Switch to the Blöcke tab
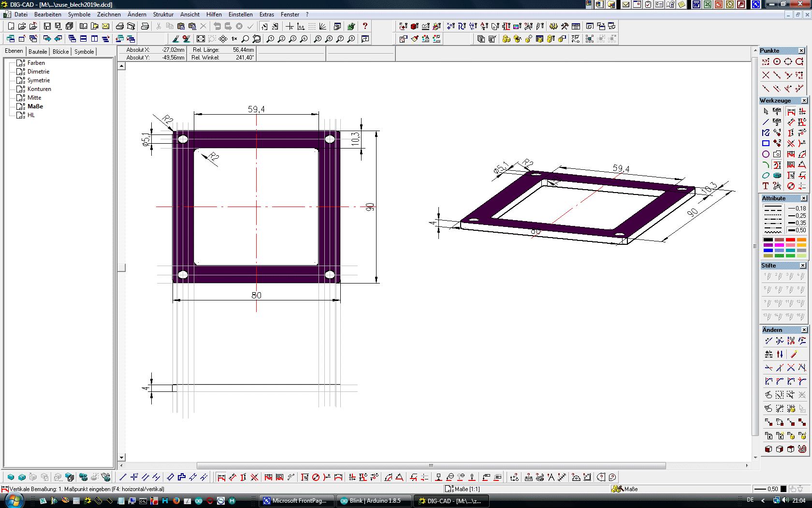The width and height of the screenshot is (812, 508). (60, 52)
